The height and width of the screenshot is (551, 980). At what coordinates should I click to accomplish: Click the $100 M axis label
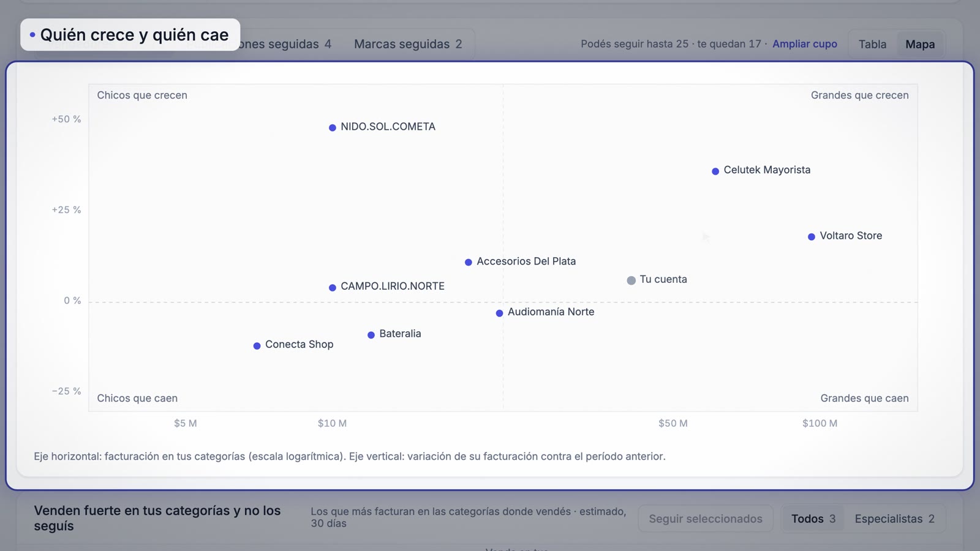coord(820,423)
